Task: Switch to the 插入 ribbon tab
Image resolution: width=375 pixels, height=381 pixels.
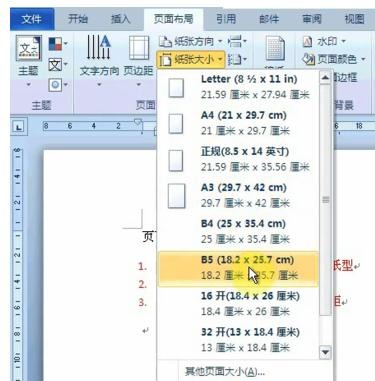Action: point(120,19)
